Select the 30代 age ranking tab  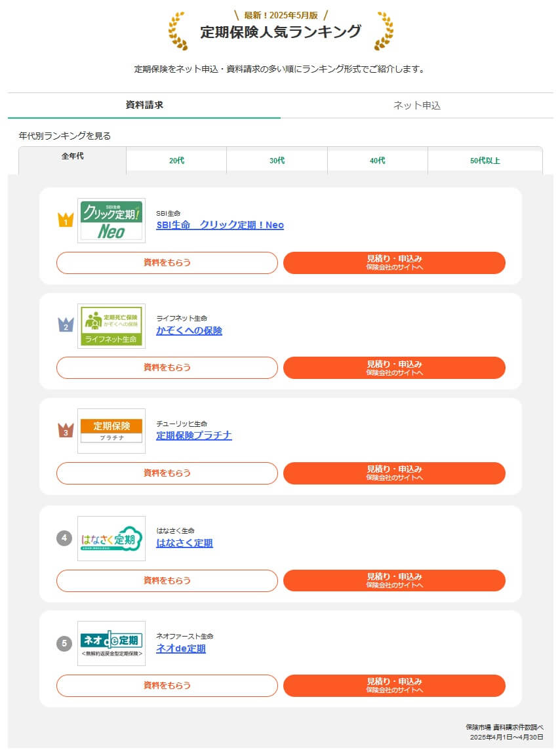[277, 161]
